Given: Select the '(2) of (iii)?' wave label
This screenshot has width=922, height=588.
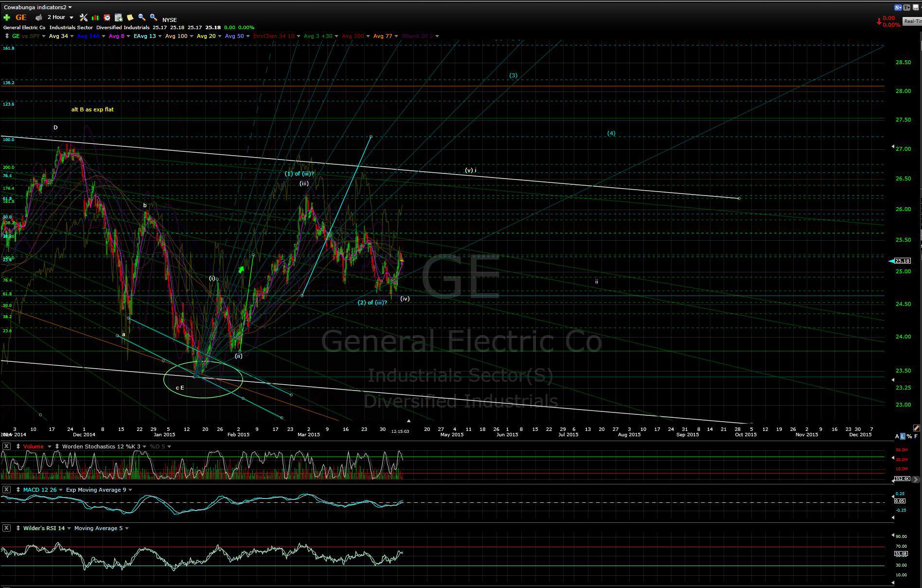Looking at the screenshot, I should (x=372, y=303).
